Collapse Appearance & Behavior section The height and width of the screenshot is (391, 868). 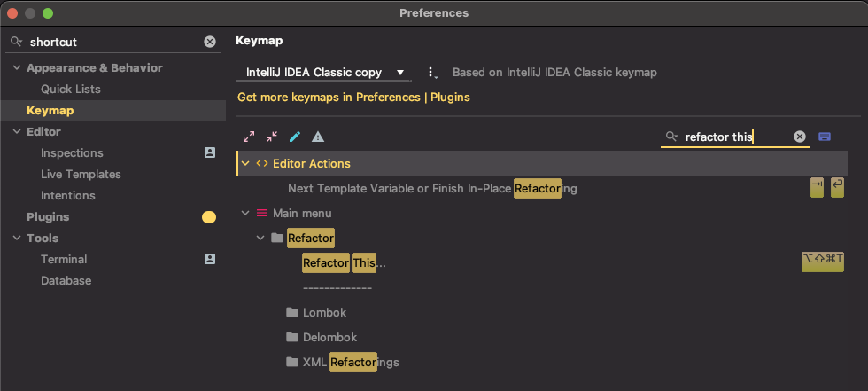(17, 68)
